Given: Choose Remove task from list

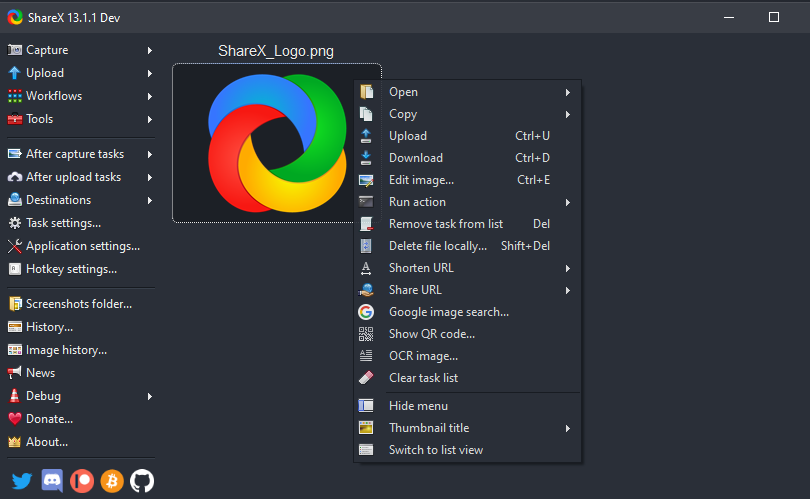Looking at the screenshot, I should (x=468, y=224).
